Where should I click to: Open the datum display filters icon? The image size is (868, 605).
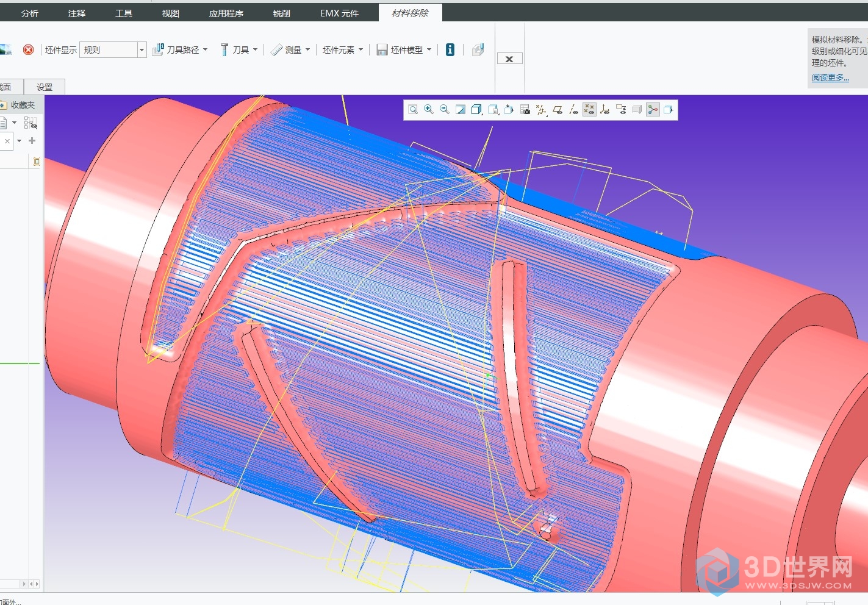(541, 110)
